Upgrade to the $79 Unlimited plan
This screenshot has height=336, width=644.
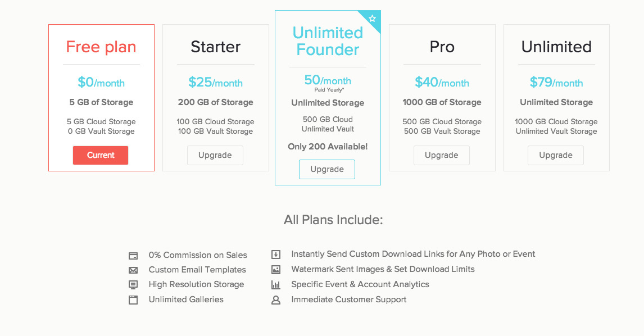[556, 156]
